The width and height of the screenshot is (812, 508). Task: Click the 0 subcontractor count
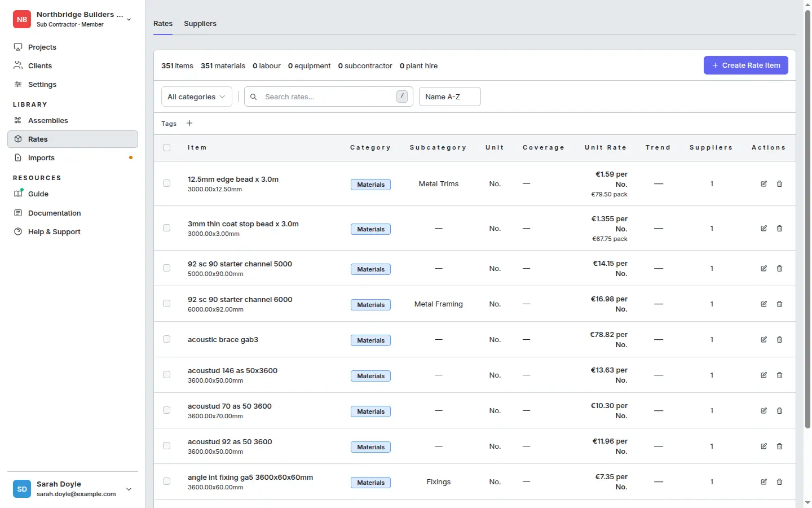[365, 65]
